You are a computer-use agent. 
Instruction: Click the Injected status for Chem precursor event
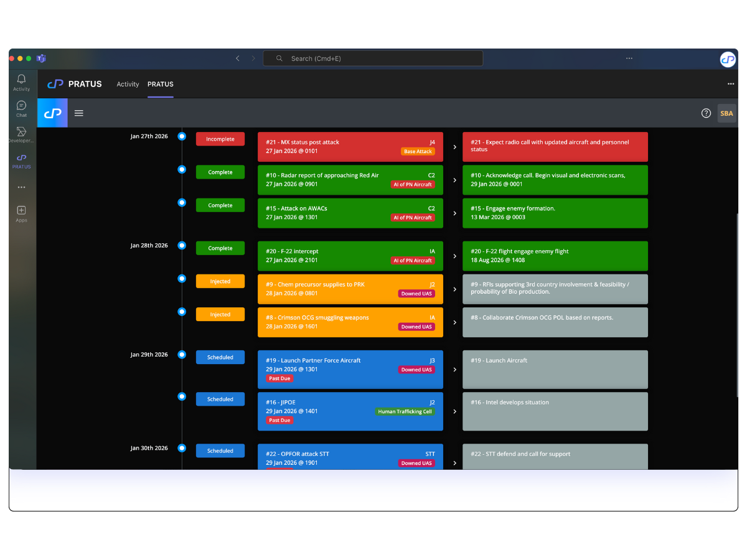point(220,282)
